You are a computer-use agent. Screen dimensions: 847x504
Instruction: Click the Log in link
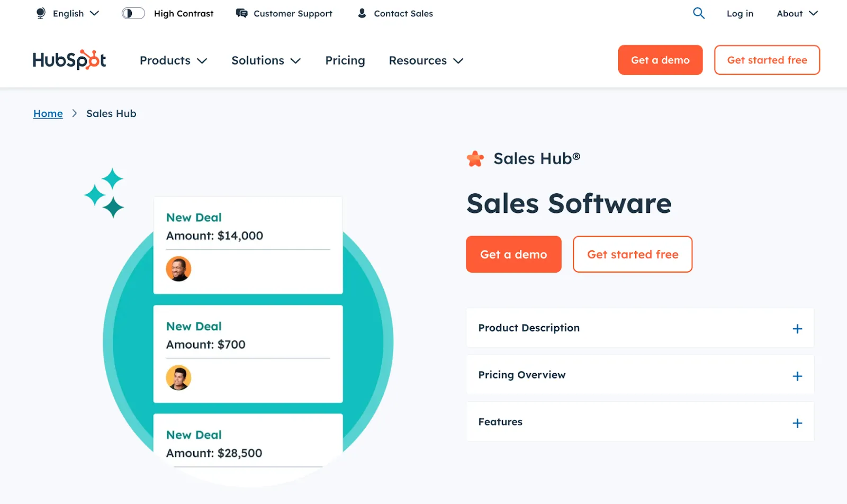[x=740, y=13]
